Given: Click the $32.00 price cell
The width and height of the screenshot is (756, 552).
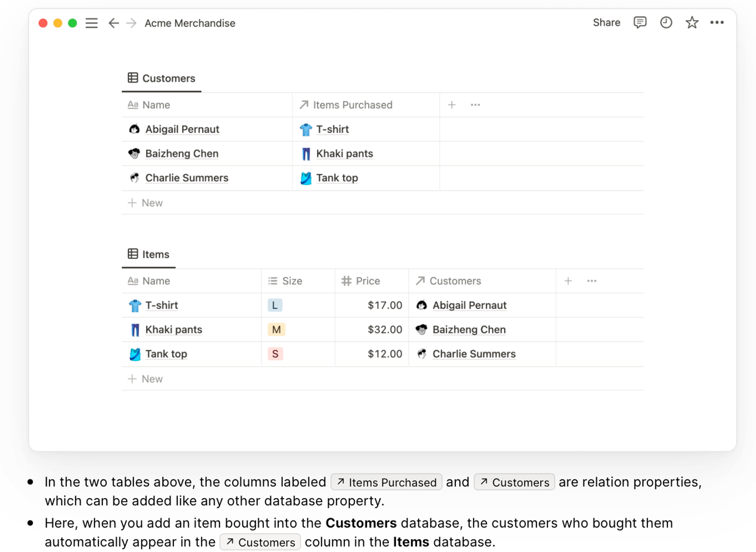Looking at the screenshot, I should pos(384,330).
